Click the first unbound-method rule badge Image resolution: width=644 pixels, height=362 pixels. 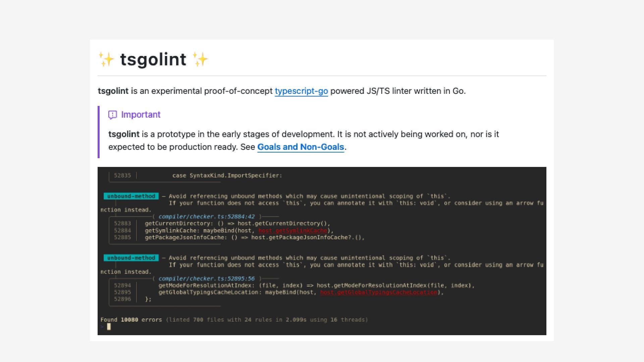point(131,196)
